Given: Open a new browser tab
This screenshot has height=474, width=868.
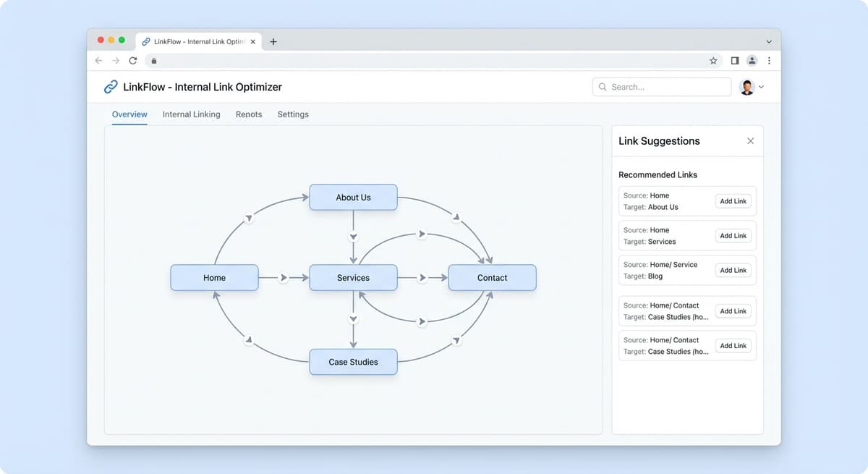Looking at the screenshot, I should pyautogui.click(x=273, y=42).
